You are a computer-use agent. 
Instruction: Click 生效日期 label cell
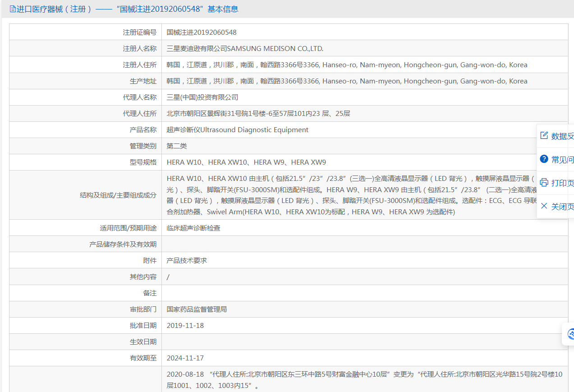[86, 341]
